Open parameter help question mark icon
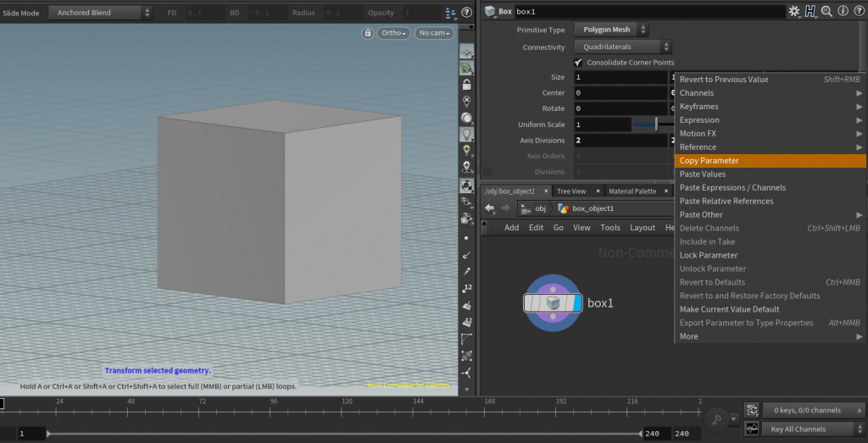 pos(859,11)
